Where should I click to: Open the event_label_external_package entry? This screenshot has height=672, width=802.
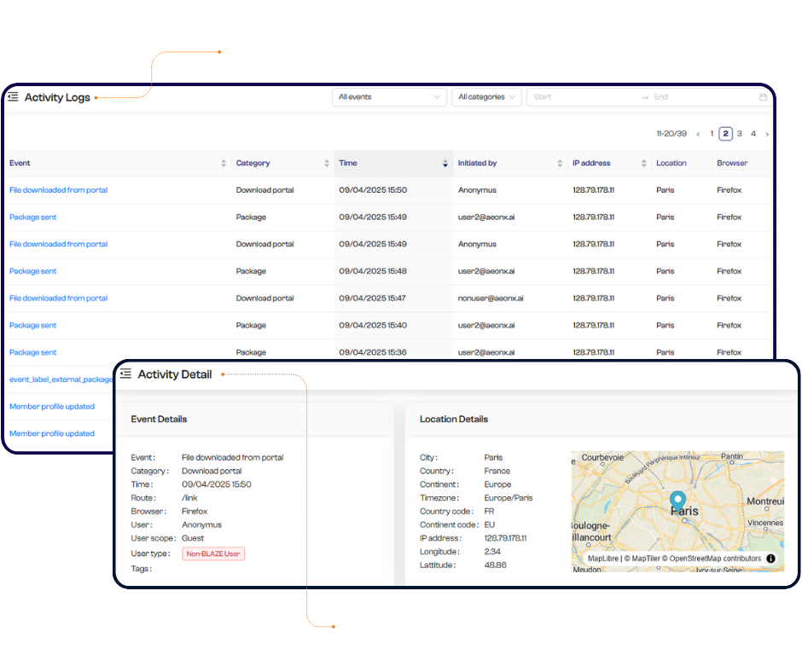(x=58, y=379)
